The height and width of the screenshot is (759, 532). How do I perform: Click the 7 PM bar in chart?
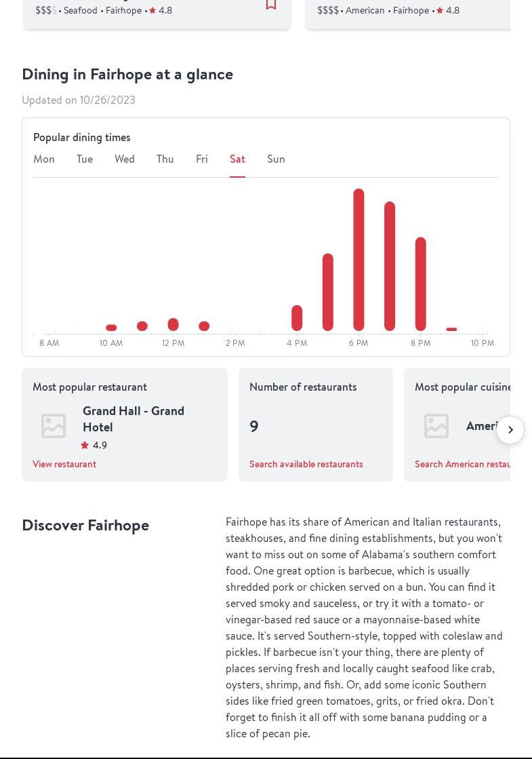(390, 266)
